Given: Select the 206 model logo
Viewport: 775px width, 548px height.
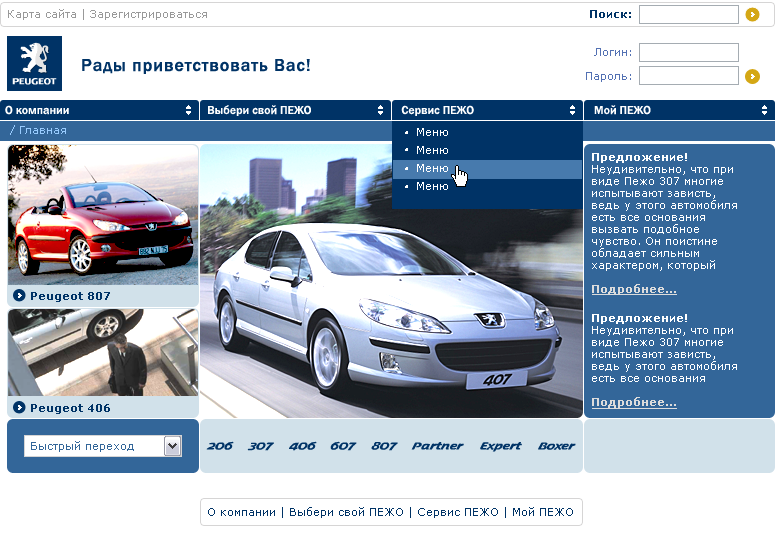Looking at the screenshot, I should [220, 446].
